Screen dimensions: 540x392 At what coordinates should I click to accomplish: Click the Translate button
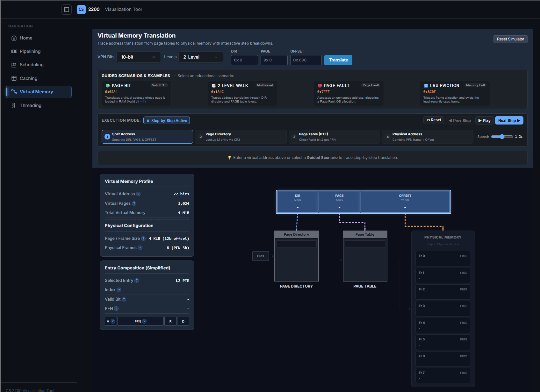coord(338,60)
